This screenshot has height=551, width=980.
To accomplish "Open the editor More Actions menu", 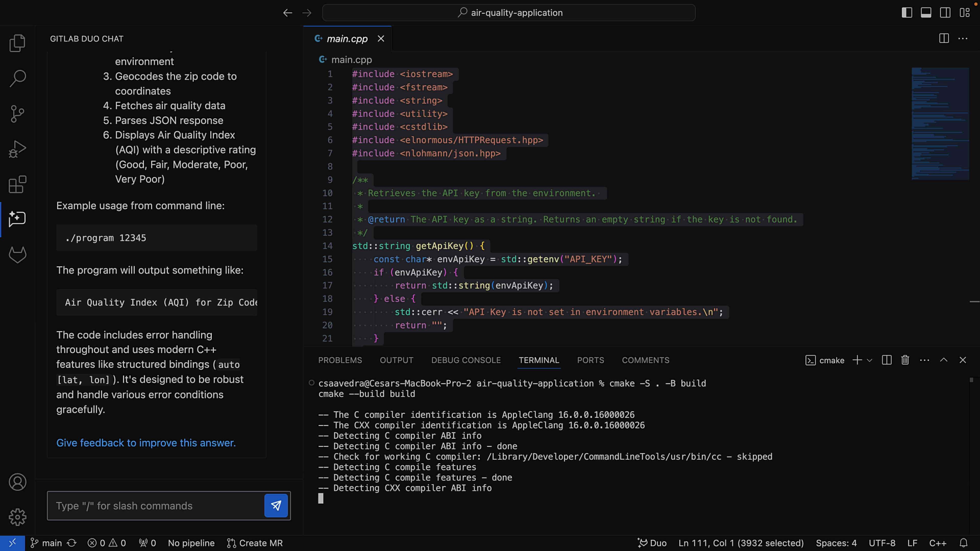I will tap(963, 39).
